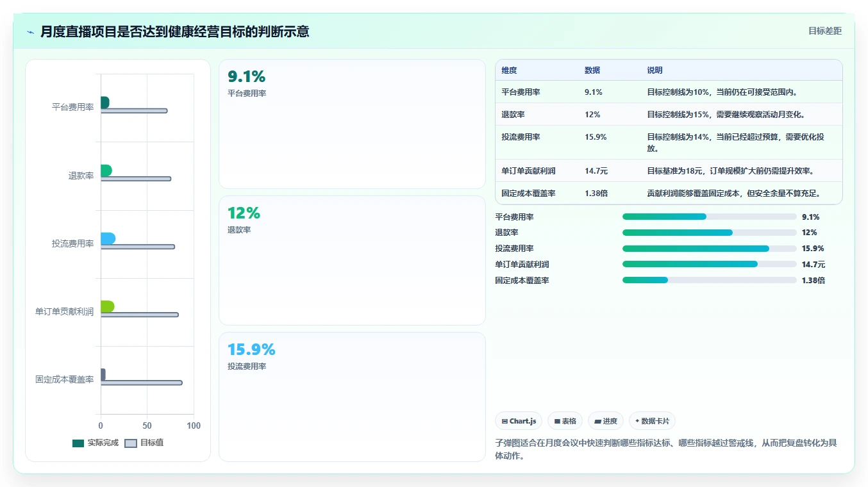Image resolution: width=868 pixels, height=487 pixels.
Task: Click the 进度 tag chip
Action: [x=606, y=421]
